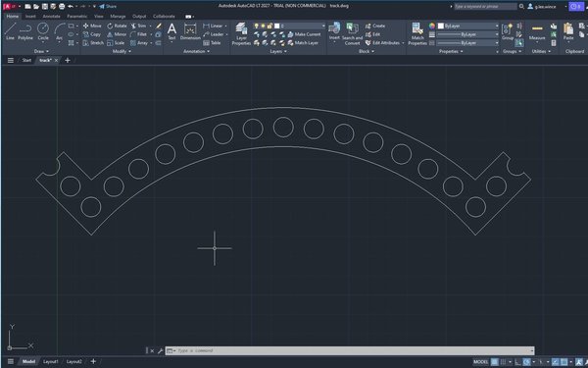The width and height of the screenshot is (588, 368).
Task: Click the Start file tab
Action: (x=26, y=60)
